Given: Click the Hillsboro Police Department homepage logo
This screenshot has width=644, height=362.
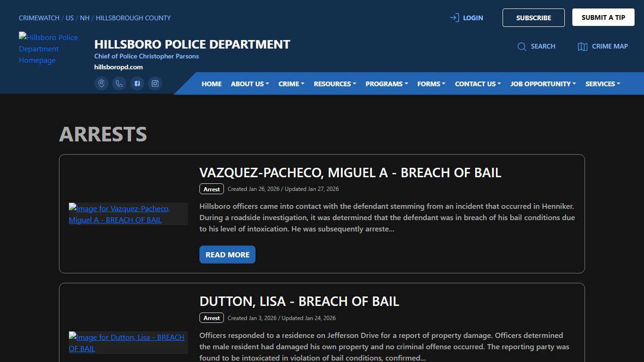Looking at the screenshot, I should pos(49,49).
